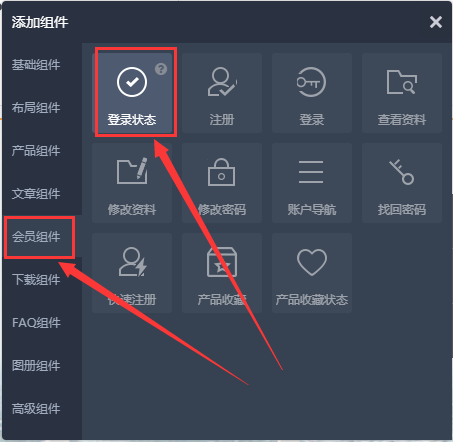Click the 快速注册 lightning user icon
Image resolution: width=453 pixels, height=442 pixels.
(x=133, y=262)
